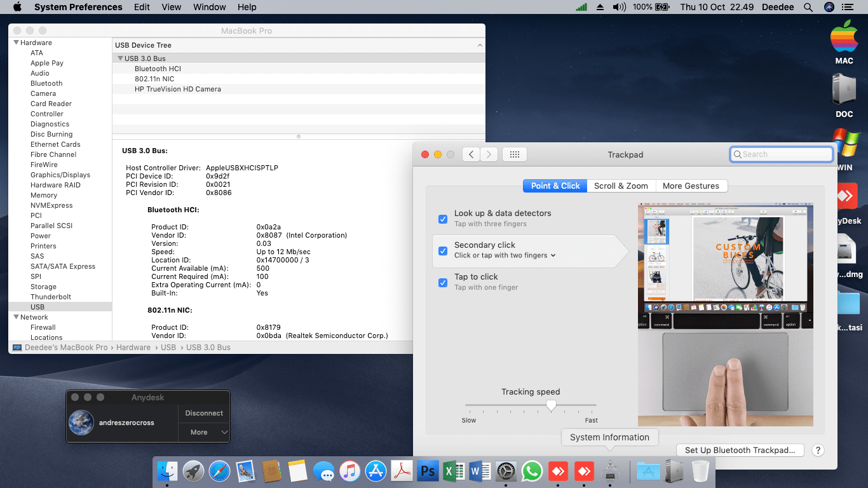Click the help question mark button
Screen dimensions: 868x488
pos(818,450)
